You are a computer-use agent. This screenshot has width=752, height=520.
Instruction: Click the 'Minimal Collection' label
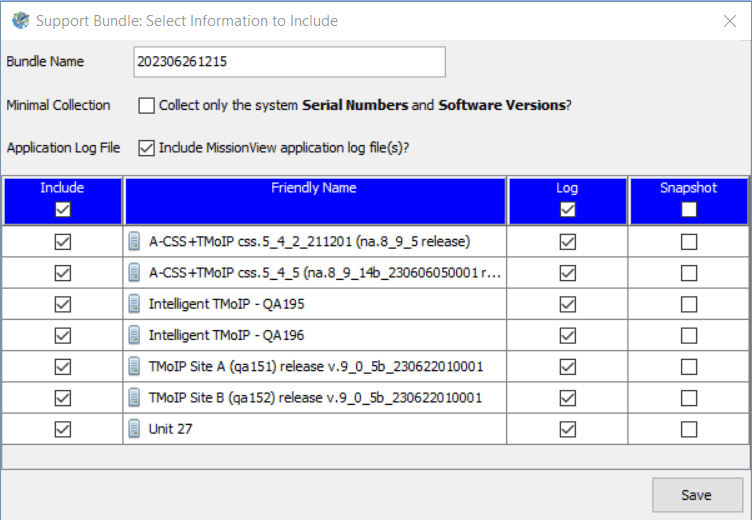pyautogui.click(x=58, y=105)
